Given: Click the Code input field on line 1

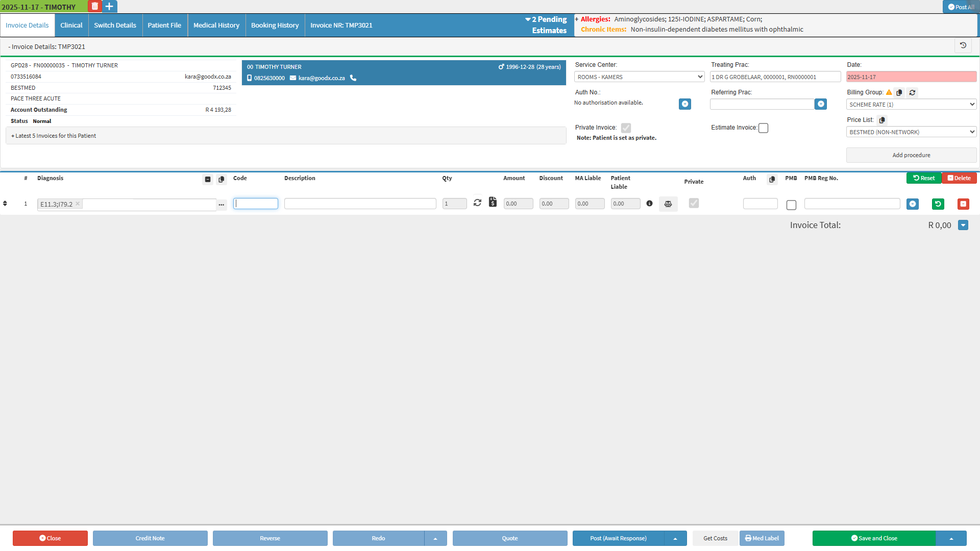Looking at the screenshot, I should (256, 204).
